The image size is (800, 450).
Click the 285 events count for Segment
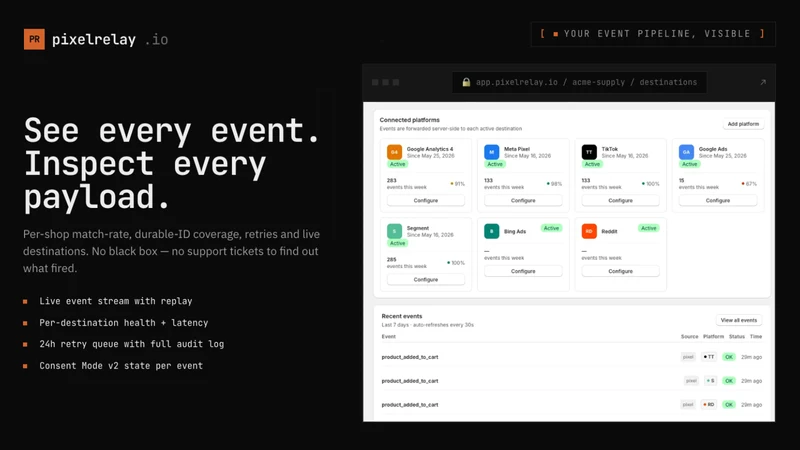[x=391, y=260]
